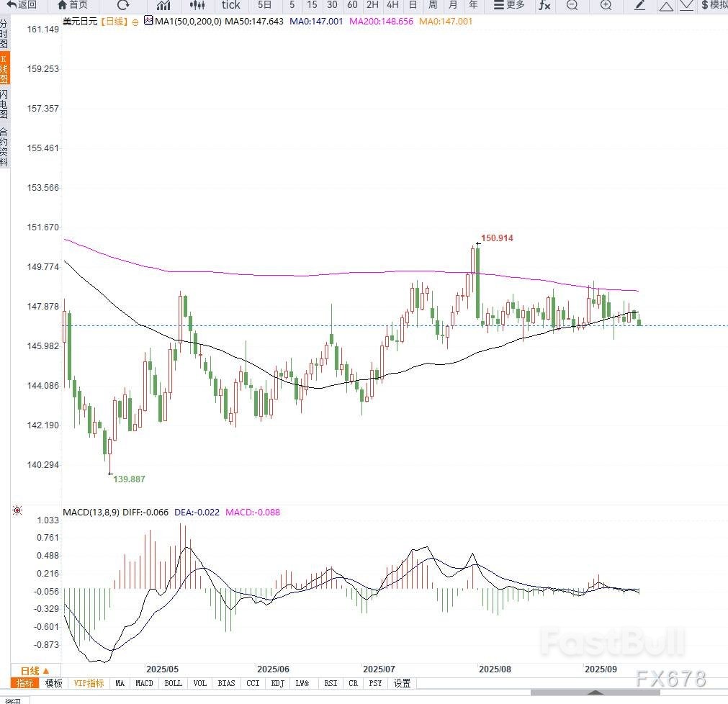This screenshot has width=728, height=704.
Task: Click the bar chart icon in toolbar
Action: (x=163, y=5)
